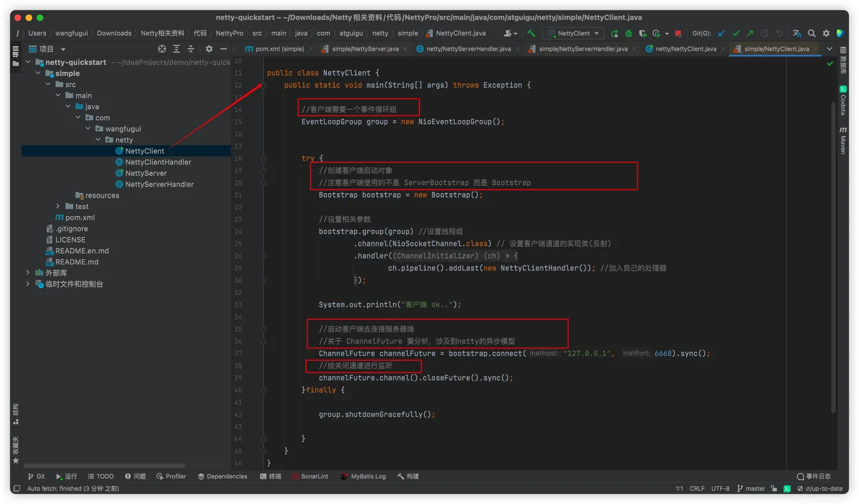The height and width of the screenshot is (504, 859).
Task: Select NettyClientHandler in project tree
Action: point(158,162)
